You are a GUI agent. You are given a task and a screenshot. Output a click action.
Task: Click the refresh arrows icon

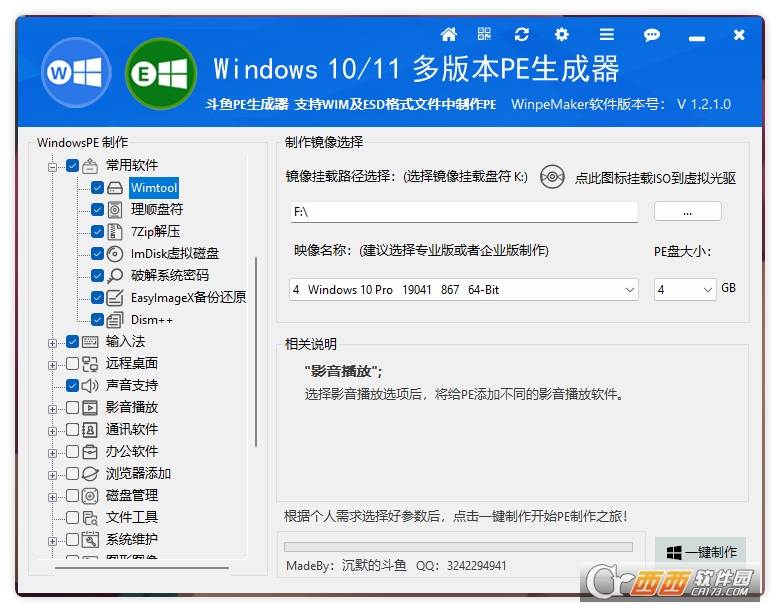coord(521,34)
